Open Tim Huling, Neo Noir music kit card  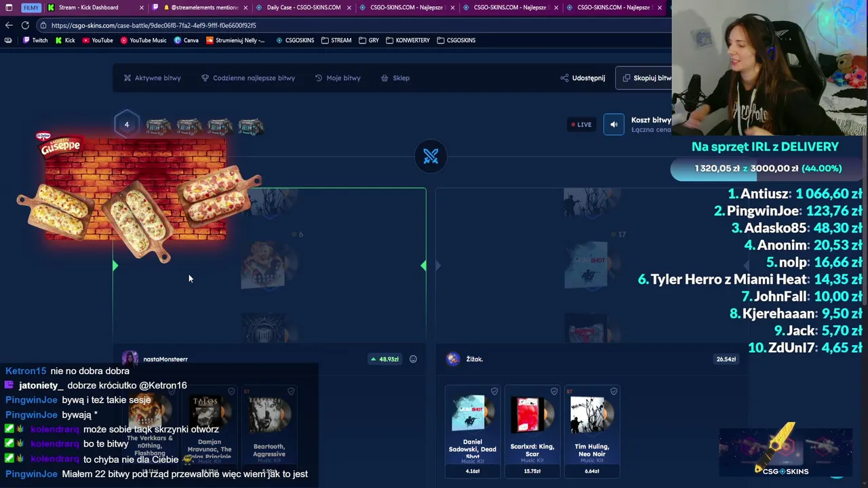click(x=592, y=431)
